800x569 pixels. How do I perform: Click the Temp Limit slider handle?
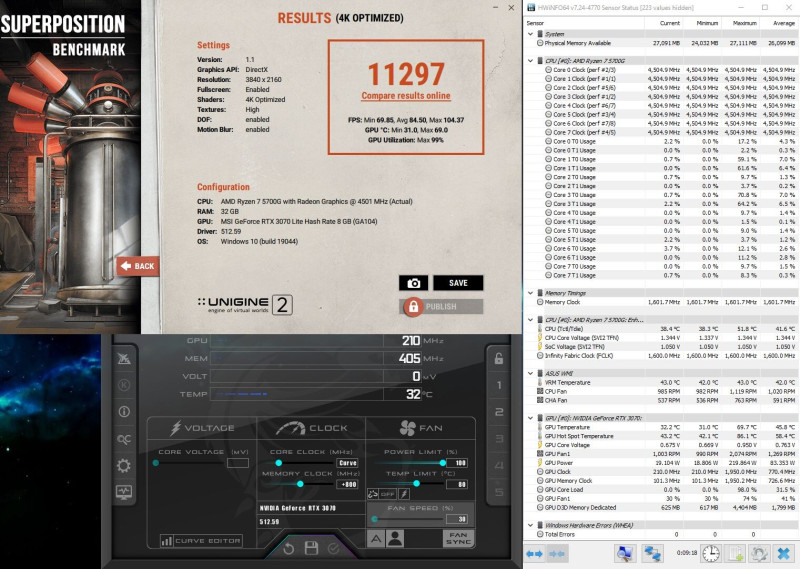click(416, 483)
